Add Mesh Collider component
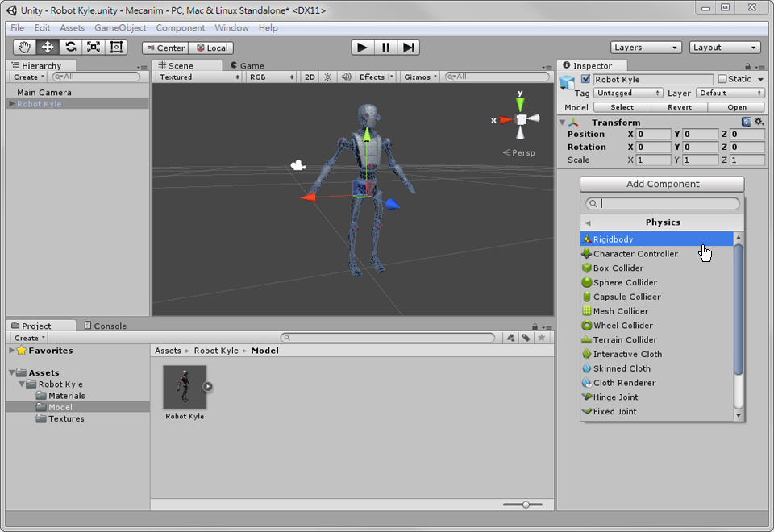This screenshot has height=532, width=774. click(656, 311)
